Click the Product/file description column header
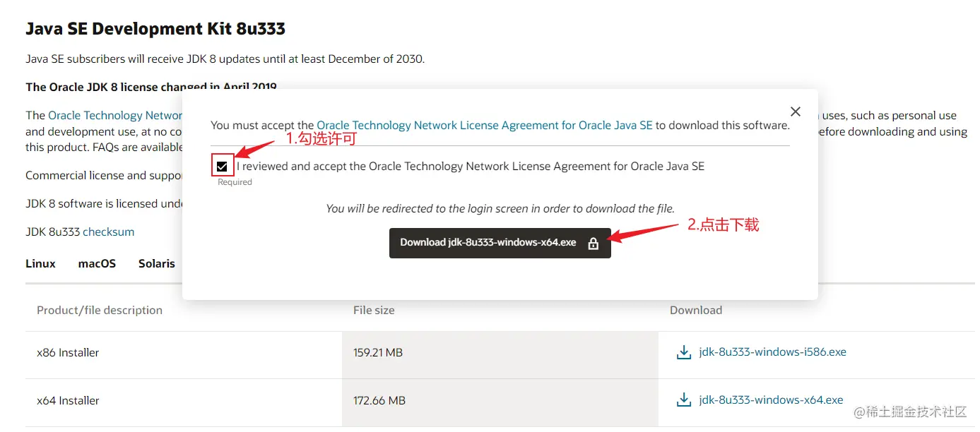The height and width of the screenshot is (432, 980). [100, 310]
